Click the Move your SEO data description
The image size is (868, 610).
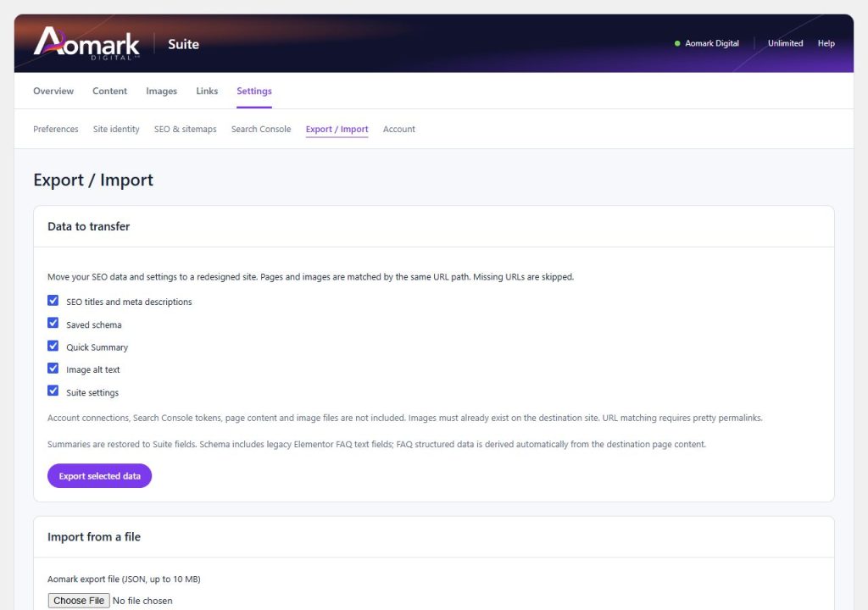[310, 277]
